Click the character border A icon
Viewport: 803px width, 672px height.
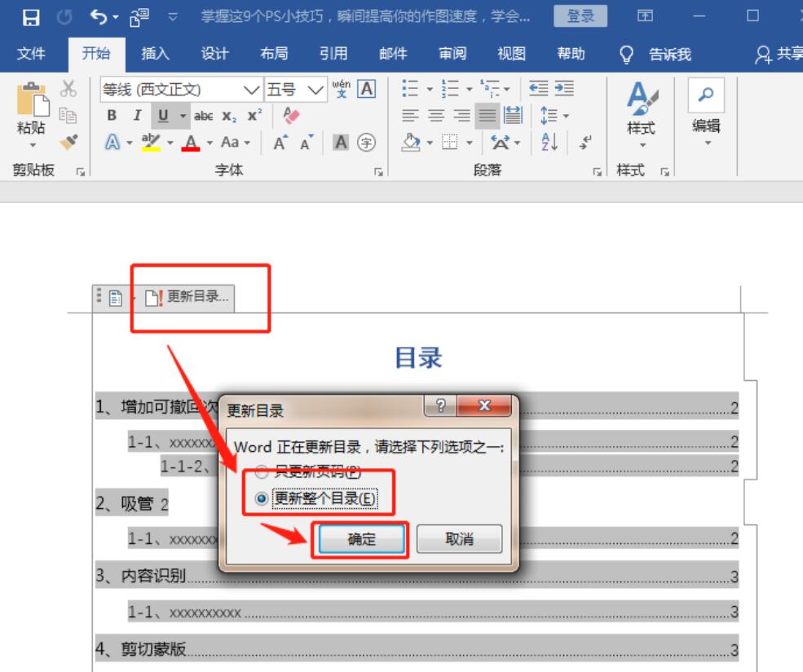click(x=367, y=89)
